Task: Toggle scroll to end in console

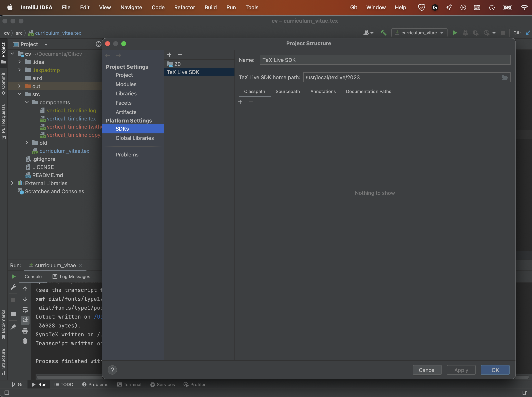Action: point(25,320)
